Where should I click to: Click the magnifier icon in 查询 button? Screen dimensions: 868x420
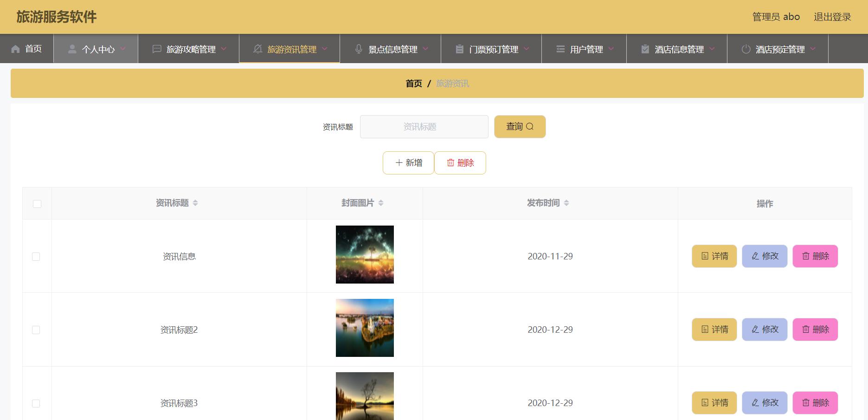pyautogui.click(x=531, y=126)
